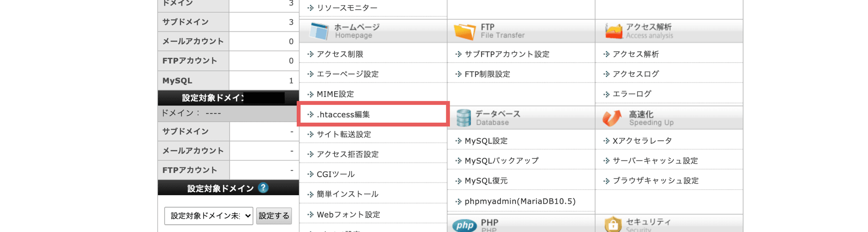Click the ドメイン： ---- text
The height and width of the screenshot is (232, 868).
(x=191, y=113)
